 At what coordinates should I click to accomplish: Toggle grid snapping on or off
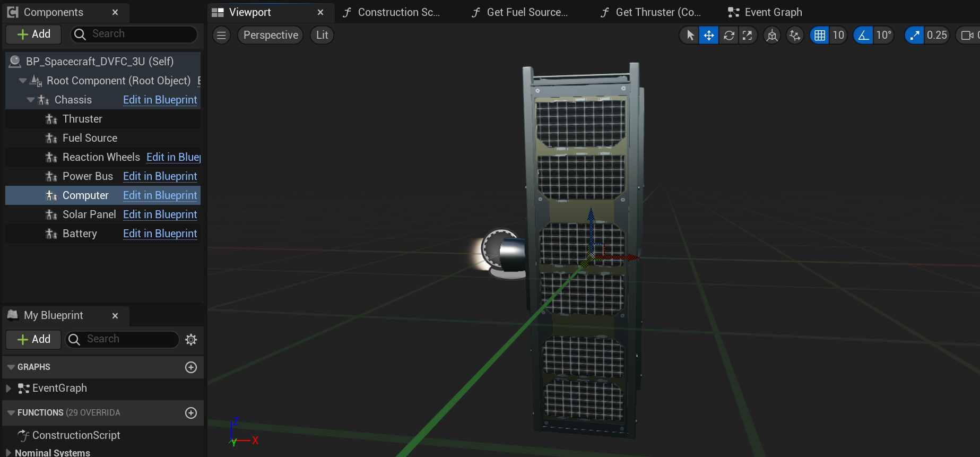[820, 36]
